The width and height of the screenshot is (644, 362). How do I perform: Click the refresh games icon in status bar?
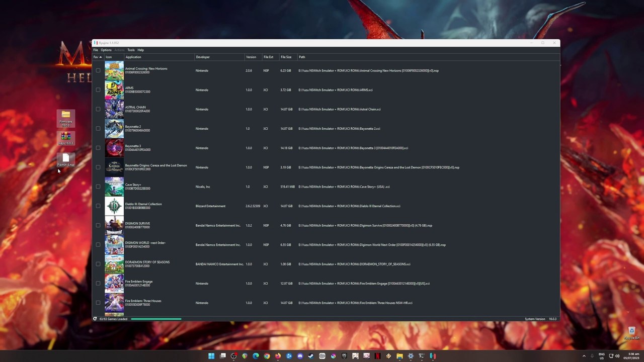(x=95, y=319)
